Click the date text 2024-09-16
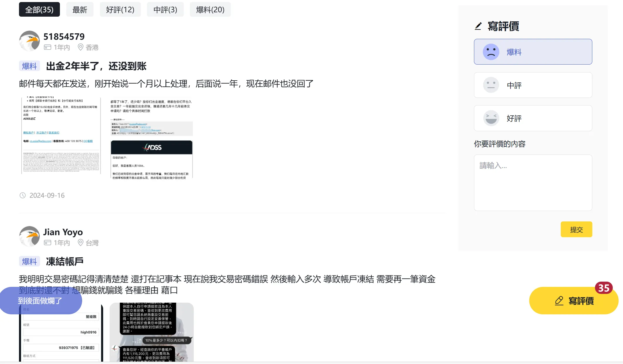The height and width of the screenshot is (364, 623). point(47,195)
